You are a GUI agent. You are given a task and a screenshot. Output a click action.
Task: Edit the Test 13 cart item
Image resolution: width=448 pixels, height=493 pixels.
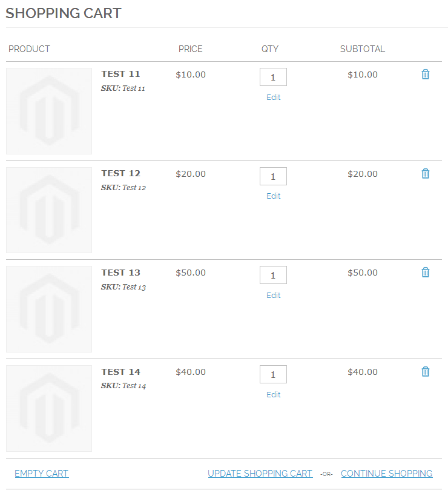[x=273, y=296]
